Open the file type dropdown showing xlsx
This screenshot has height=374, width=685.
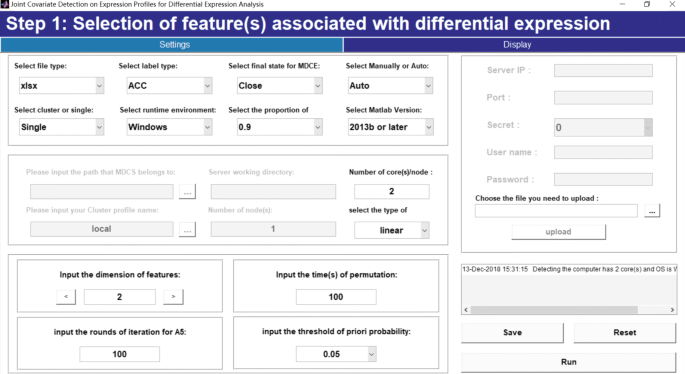(x=61, y=86)
